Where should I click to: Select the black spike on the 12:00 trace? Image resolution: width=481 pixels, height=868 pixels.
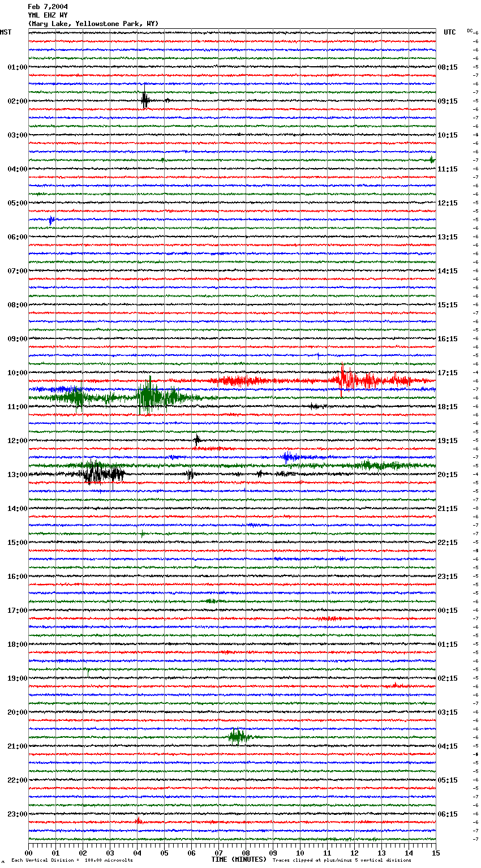coord(197,440)
